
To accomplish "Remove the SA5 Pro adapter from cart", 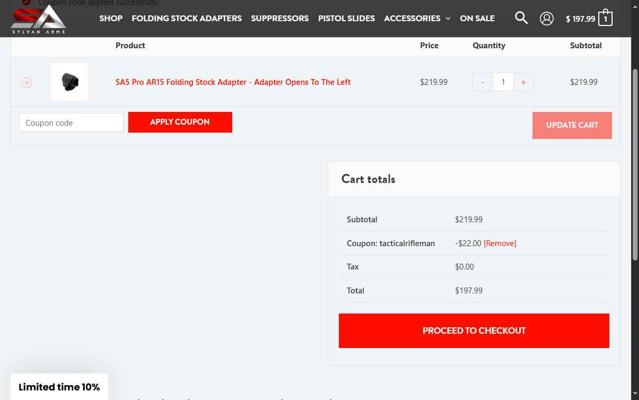I will point(27,82).
